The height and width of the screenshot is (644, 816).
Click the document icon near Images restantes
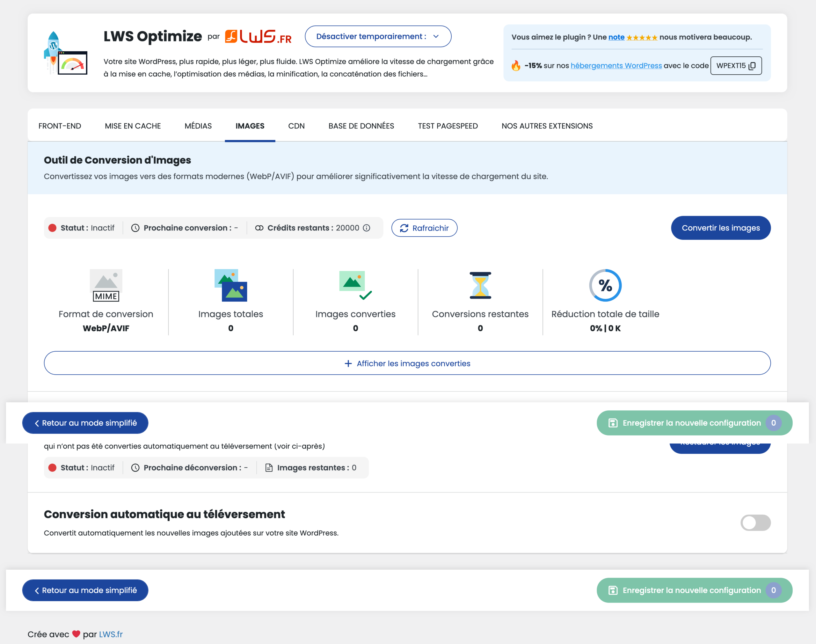click(269, 468)
